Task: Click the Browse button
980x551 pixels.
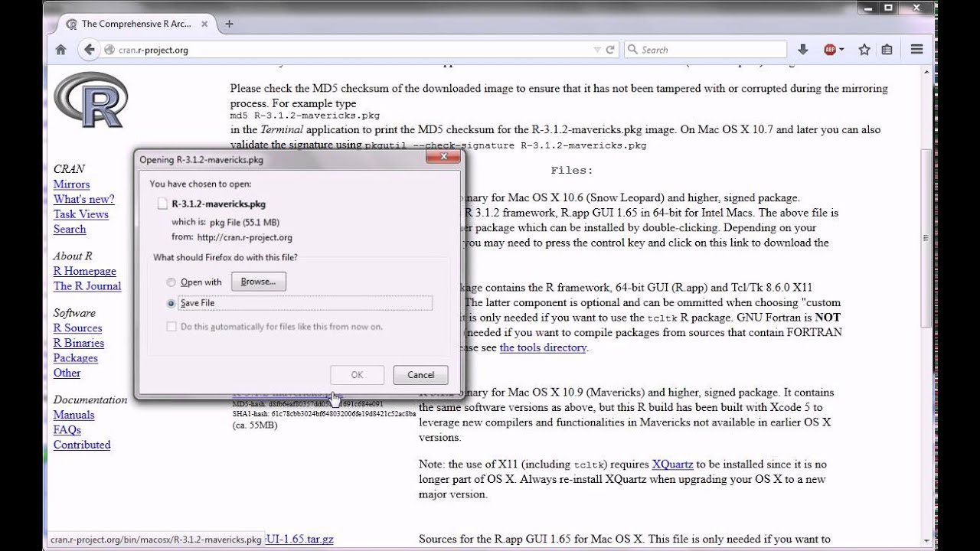Action: click(x=259, y=282)
